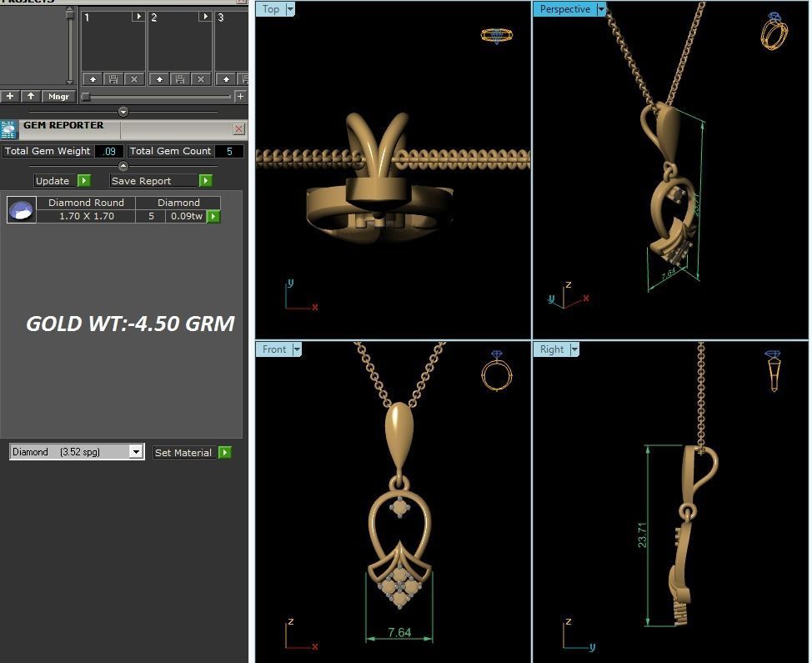Click the ring orientation icon in Top viewport
The height and width of the screenshot is (663, 812).
click(x=497, y=36)
